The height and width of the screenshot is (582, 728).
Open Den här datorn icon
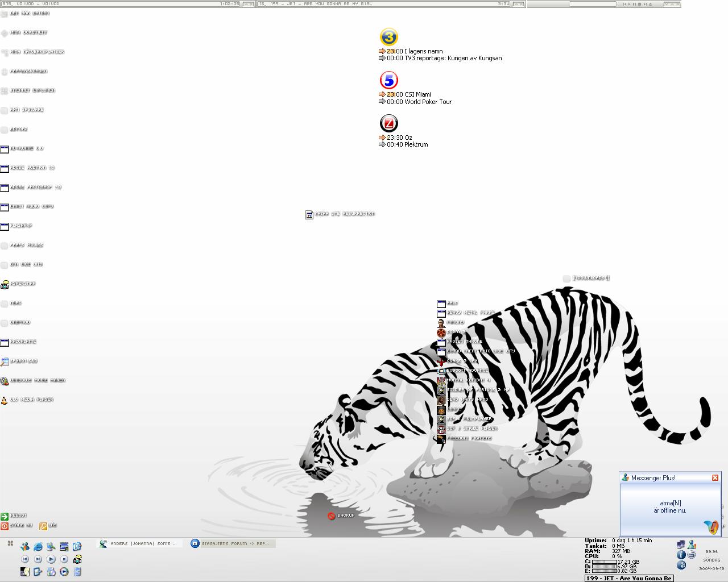(25, 13)
